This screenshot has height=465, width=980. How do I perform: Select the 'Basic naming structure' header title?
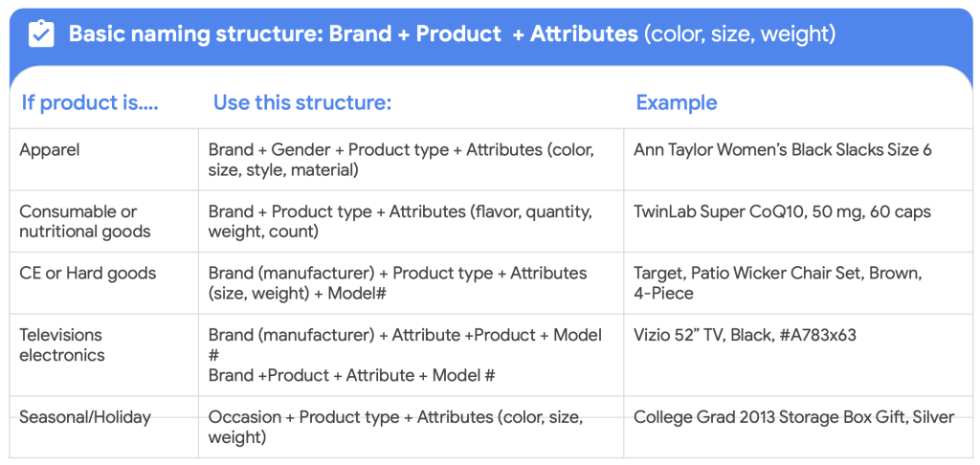click(452, 33)
